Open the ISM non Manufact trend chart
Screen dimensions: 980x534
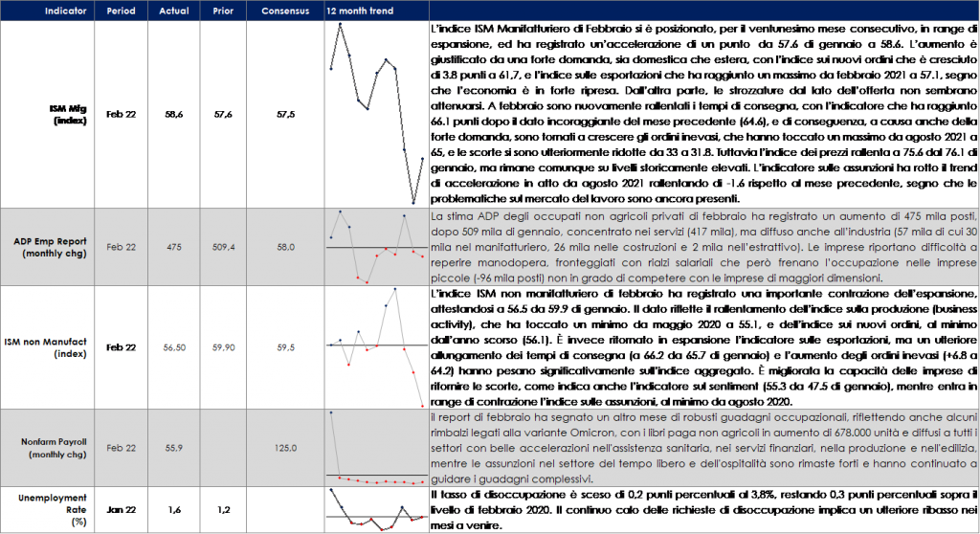coord(376,346)
